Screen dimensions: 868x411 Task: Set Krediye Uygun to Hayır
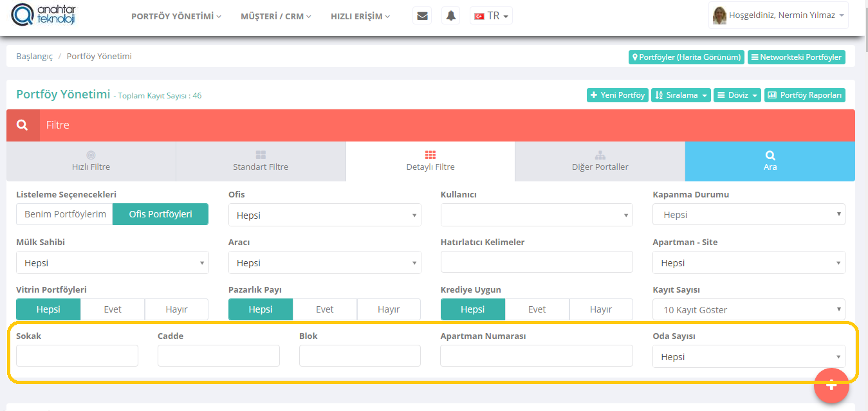coord(600,309)
